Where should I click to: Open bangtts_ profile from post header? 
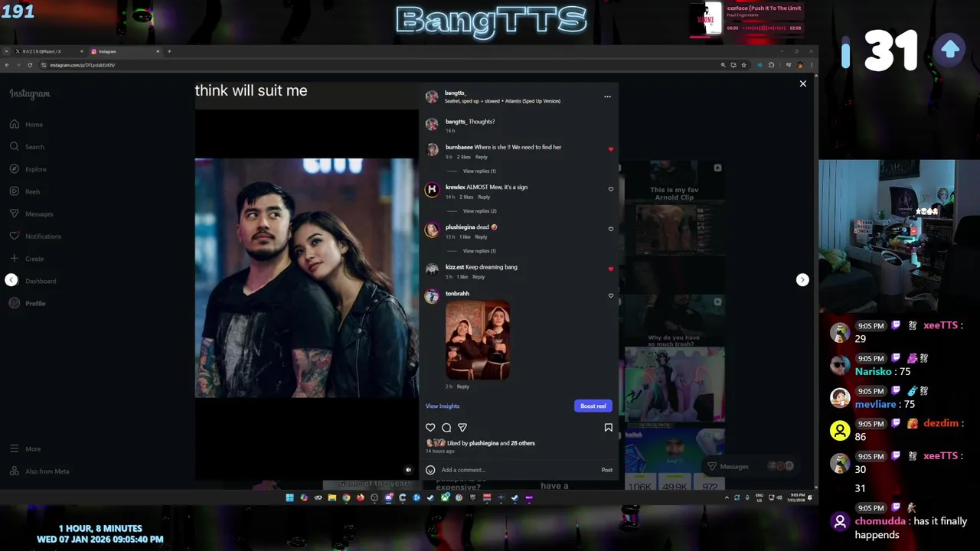point(456,93)
